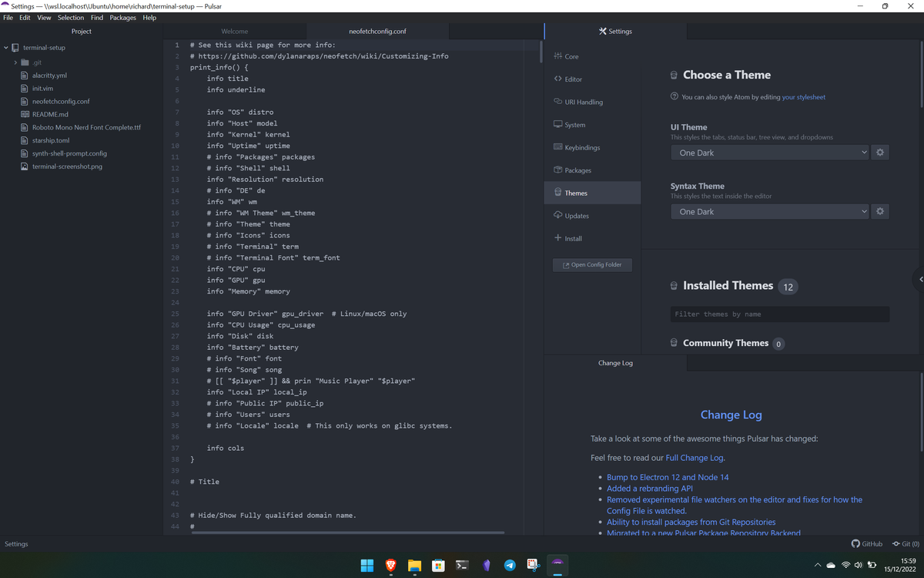
Task: Open UI Theme settings via gear icon
Action: tap(879, 153)
